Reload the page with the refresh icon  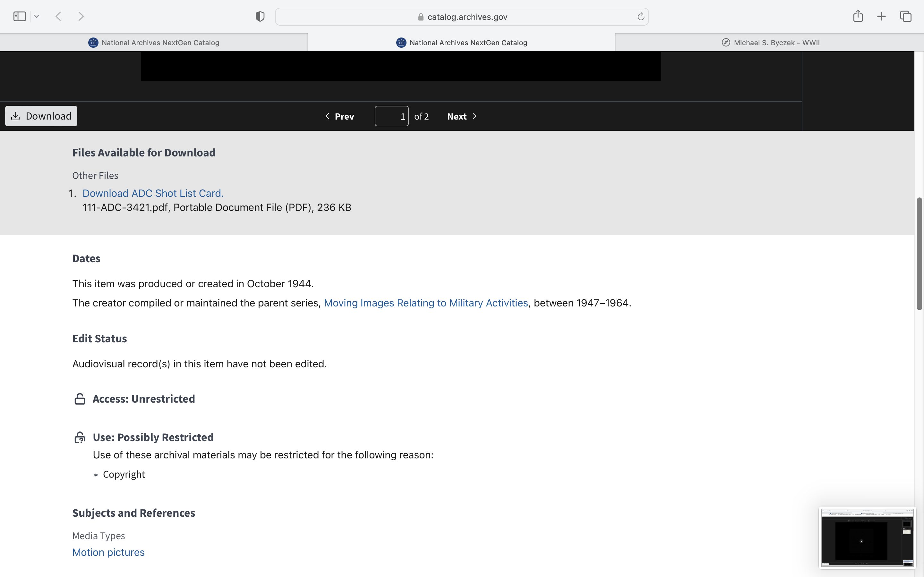pos(641,16)
